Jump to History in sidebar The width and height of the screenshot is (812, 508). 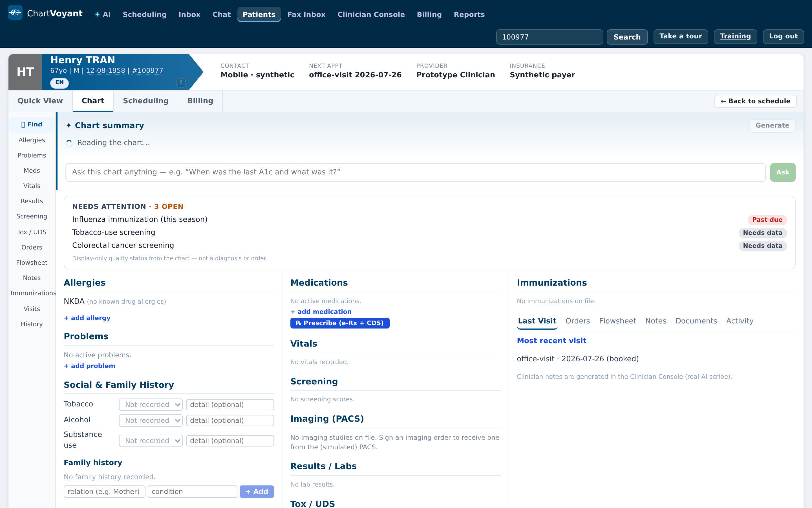pos(32,324)
